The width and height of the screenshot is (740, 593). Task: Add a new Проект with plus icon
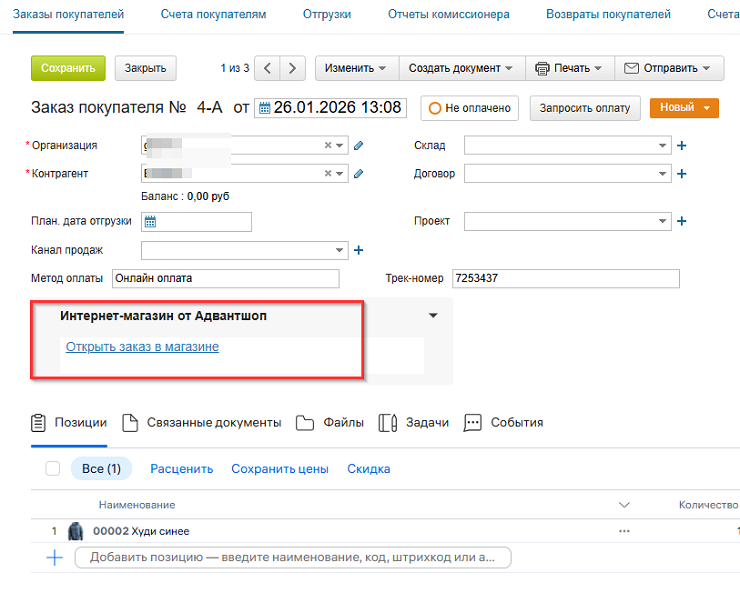(681, 221)
